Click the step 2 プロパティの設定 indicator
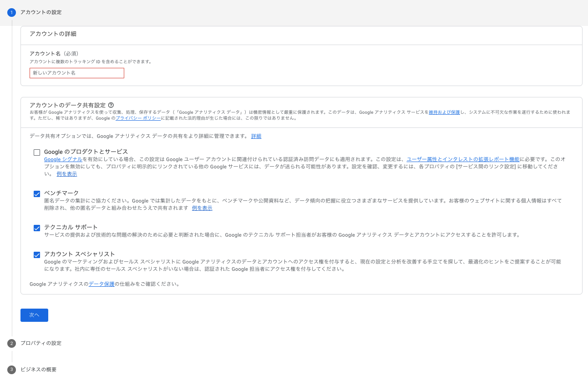The height and width of the screenshot is (391, 588). pos(11,343)
